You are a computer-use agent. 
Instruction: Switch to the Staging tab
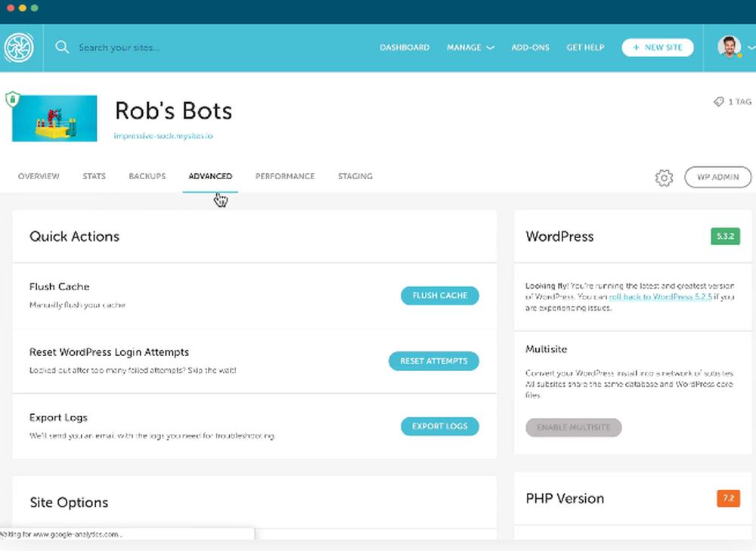pos(355,176)
